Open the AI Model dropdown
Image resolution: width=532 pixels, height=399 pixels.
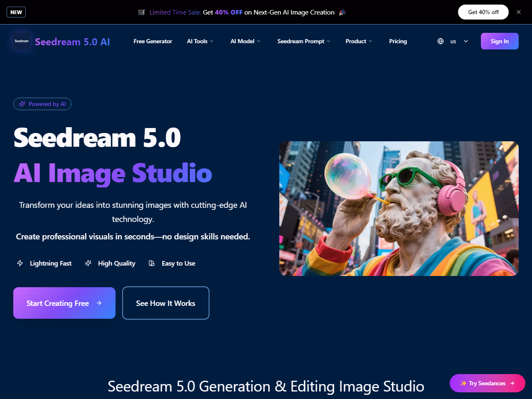[x=245, y=41]
